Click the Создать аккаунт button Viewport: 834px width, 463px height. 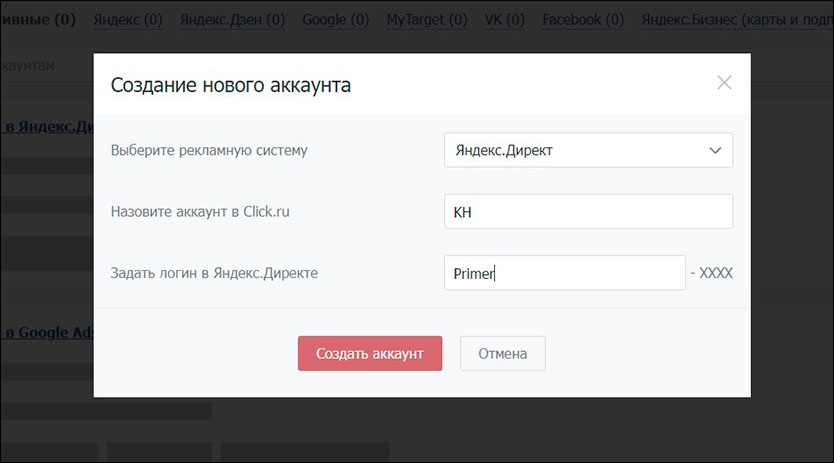[370, 353]
